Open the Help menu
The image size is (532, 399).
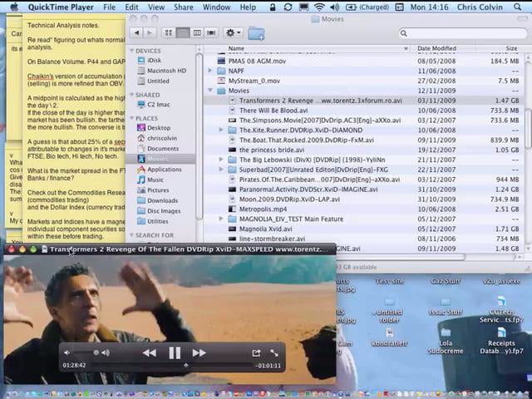pyautogui.click(x=248, y=7)
